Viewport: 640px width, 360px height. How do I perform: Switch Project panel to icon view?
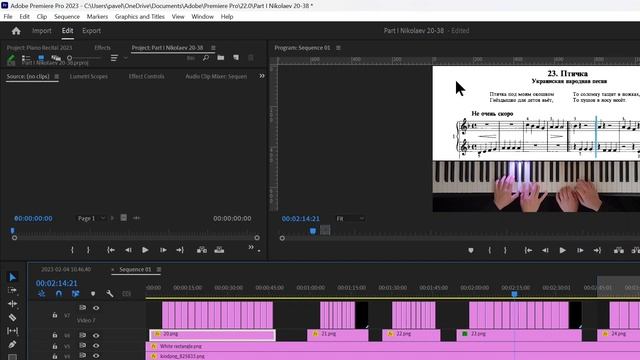[41, 58]
